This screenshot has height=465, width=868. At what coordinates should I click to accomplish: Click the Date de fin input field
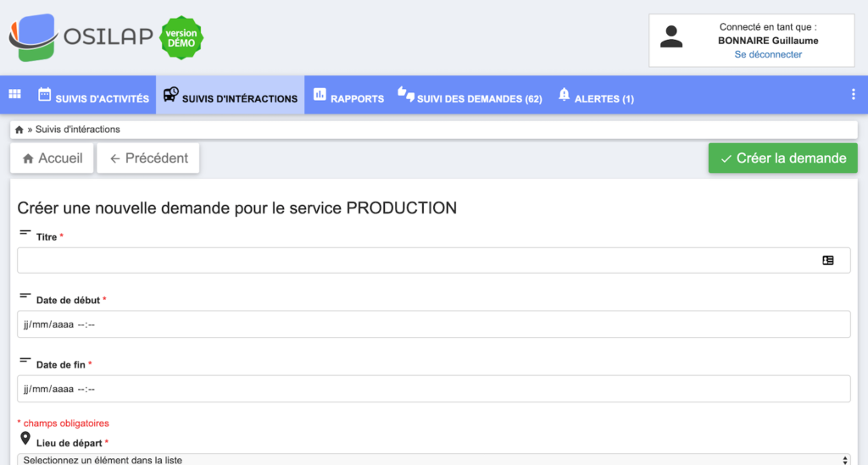pyautogui.click(x=434, y=389)
